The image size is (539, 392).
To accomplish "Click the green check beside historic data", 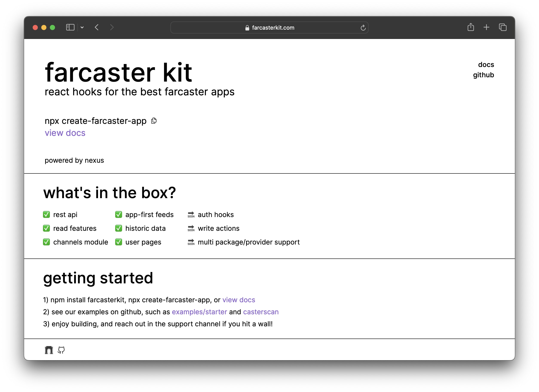I will [119, 228].
